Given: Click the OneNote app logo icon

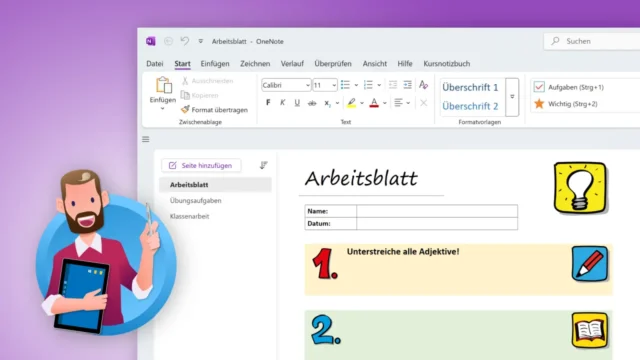Looking at the screenshot, I should click(151, 41).
